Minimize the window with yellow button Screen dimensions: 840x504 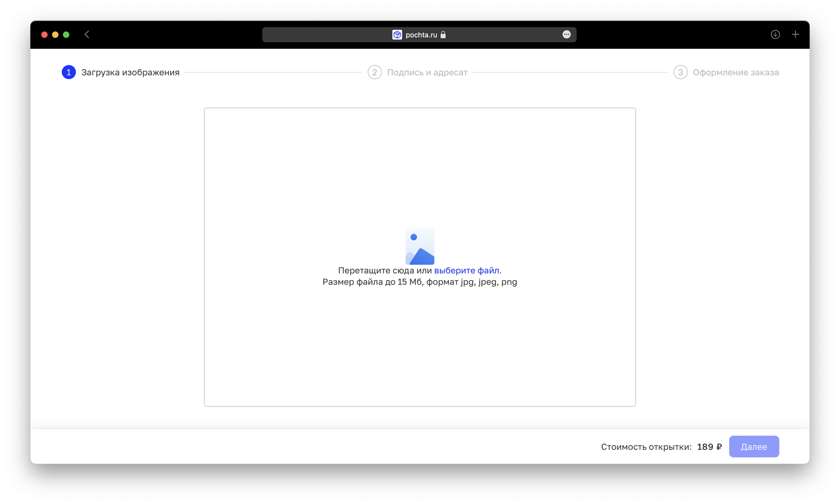[55, 34]
